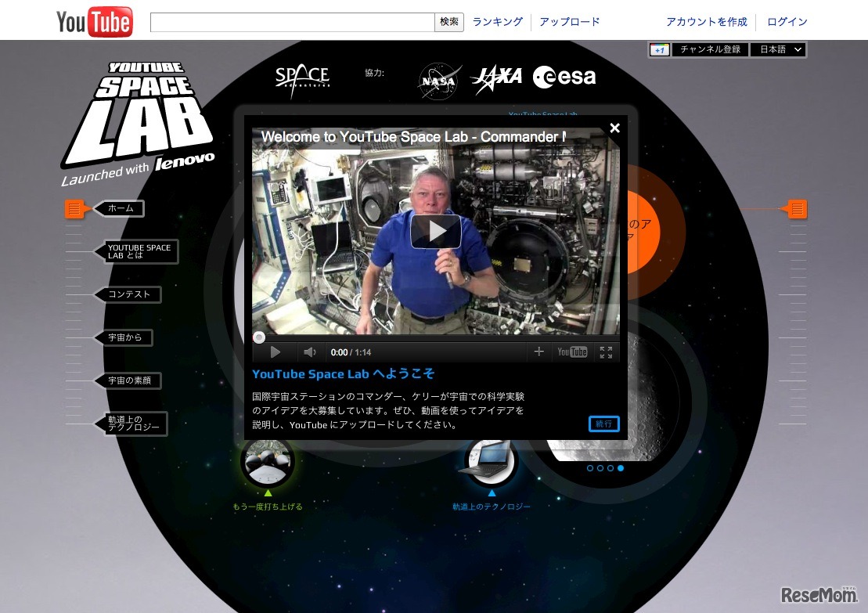Viewport: 868px width, 613px height.
Task: Open the NASA partner logo
Action: pos(438,81)
